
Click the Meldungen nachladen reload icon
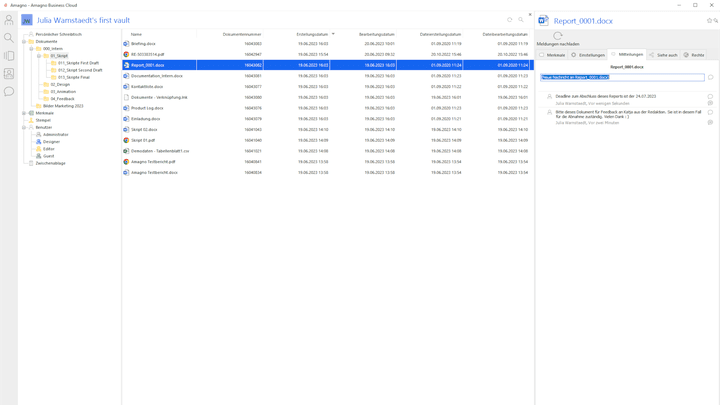558,36
